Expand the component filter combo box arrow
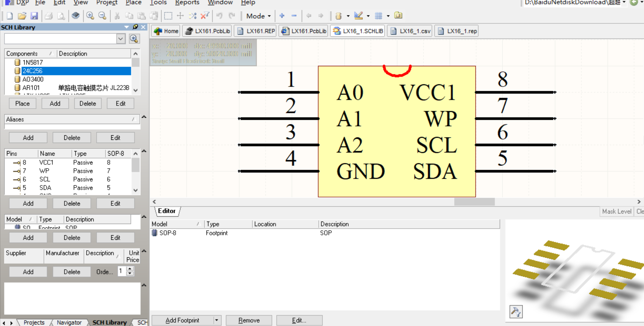This screenshot has height=326, width=644. point(121,39)
